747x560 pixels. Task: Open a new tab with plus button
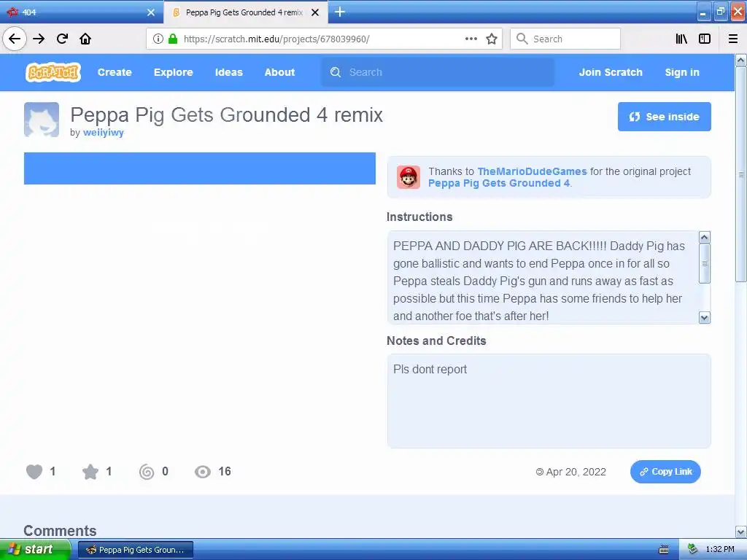click(340, 12)
